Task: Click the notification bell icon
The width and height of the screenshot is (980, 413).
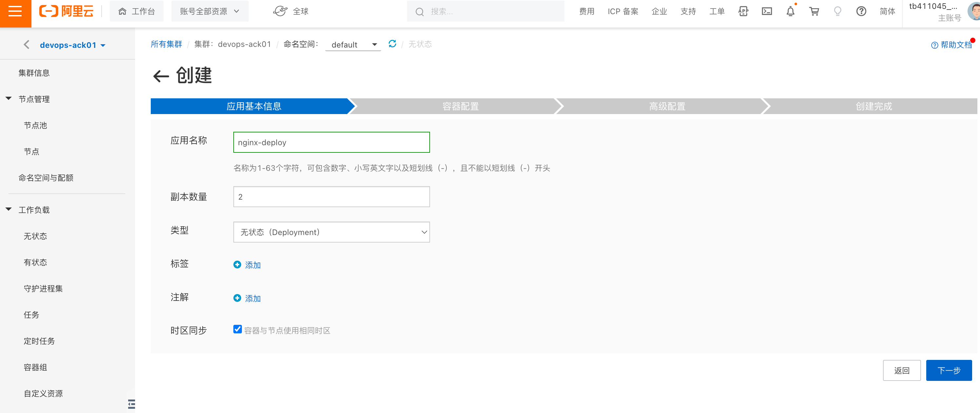Action: coord(790,11)
